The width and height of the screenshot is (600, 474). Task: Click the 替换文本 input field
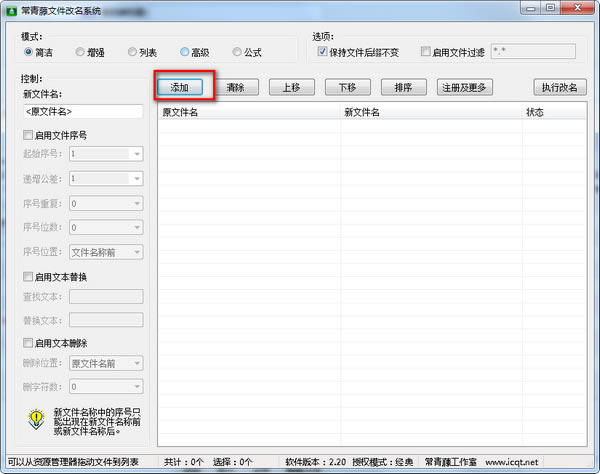coord(106,320)
